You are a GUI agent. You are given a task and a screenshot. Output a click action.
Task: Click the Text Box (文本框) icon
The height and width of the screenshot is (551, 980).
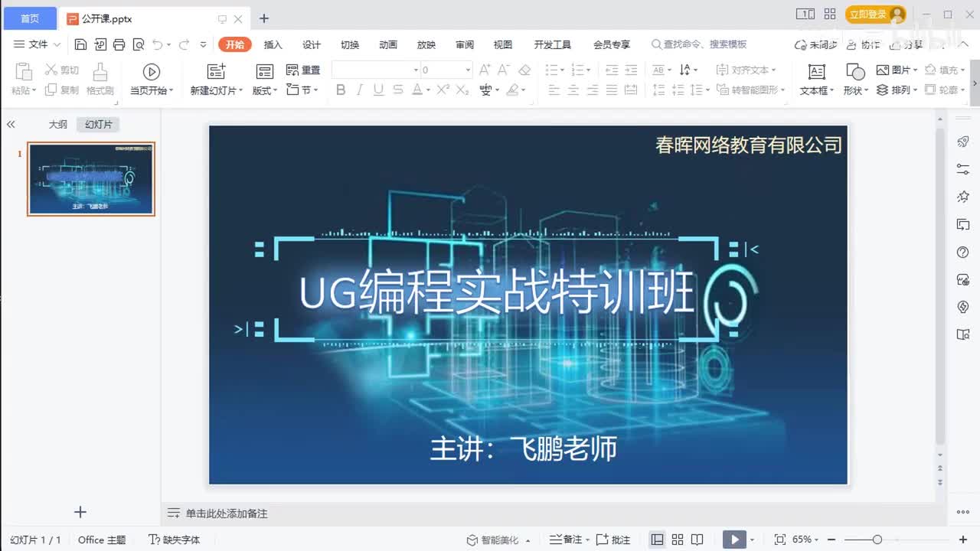point(817,71)
